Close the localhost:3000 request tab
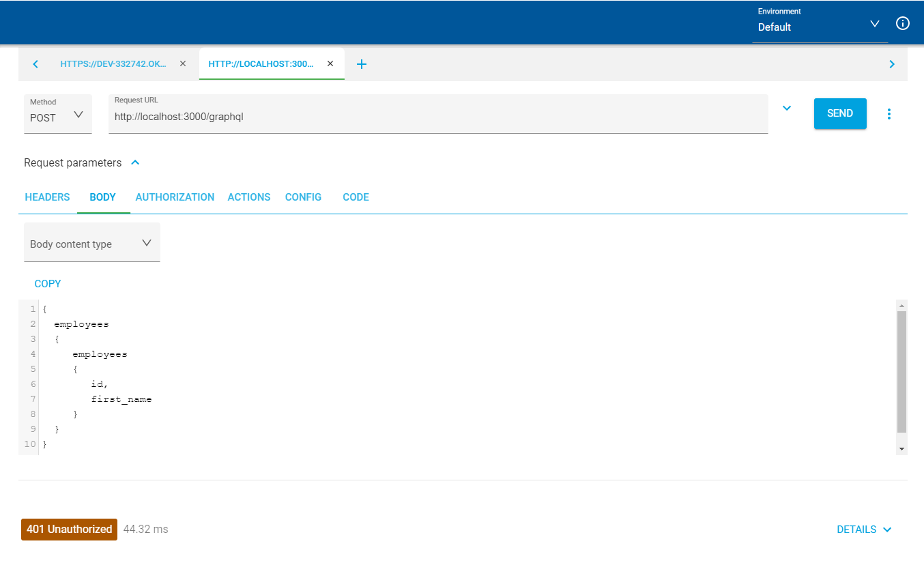Screen dimensions: 924x563 tap(330, 63)
